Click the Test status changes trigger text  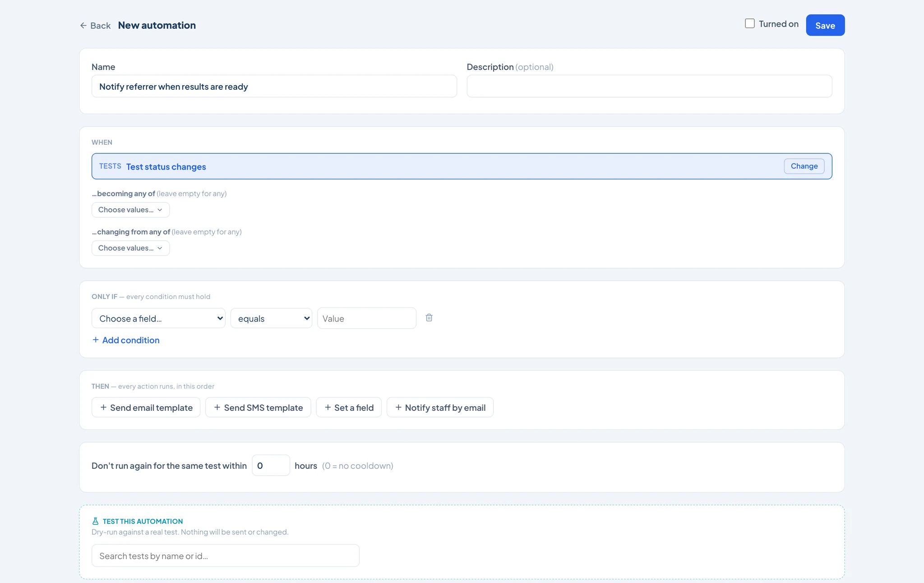click(166, 166)
